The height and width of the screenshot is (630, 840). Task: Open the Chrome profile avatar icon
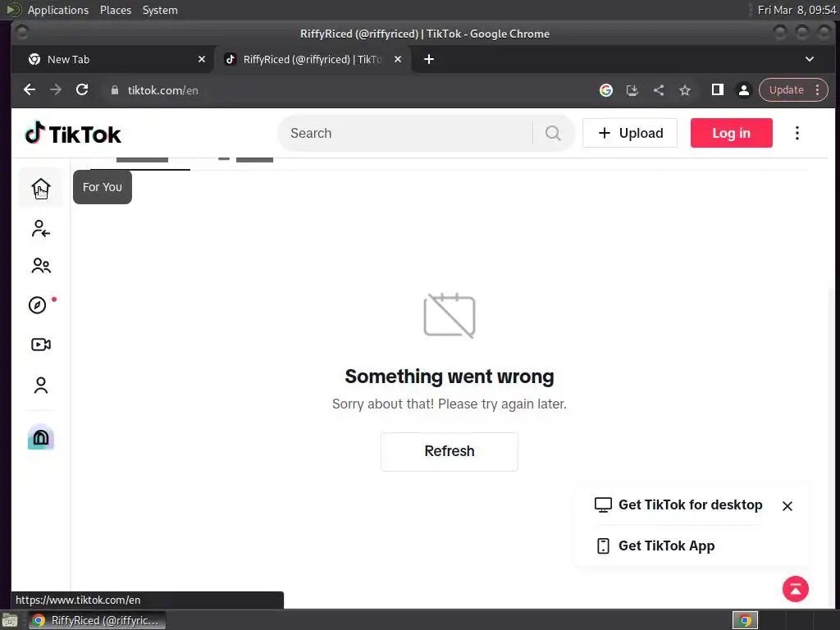click(x=743, y=90)
